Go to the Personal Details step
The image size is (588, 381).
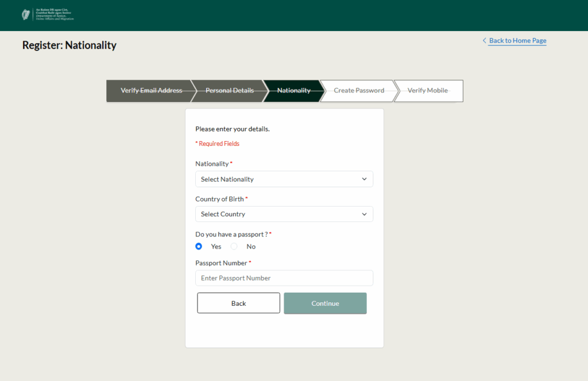(230, 91)
